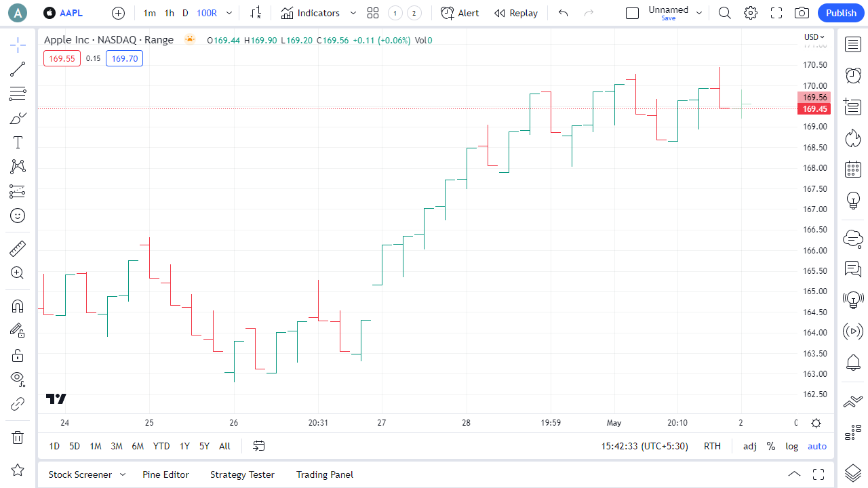Start bar Replay mode

(x=516, y=13)
